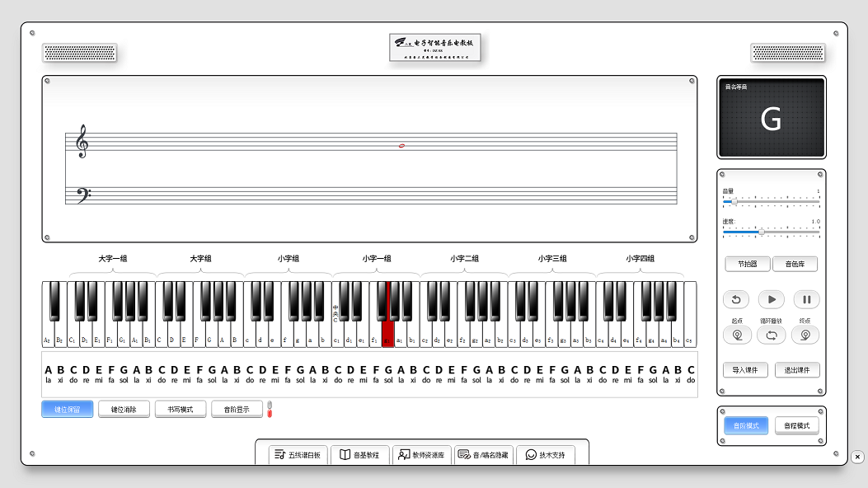Open the 音基教程 tutorial tab
868x488 pixels.
tap(360, 455)
